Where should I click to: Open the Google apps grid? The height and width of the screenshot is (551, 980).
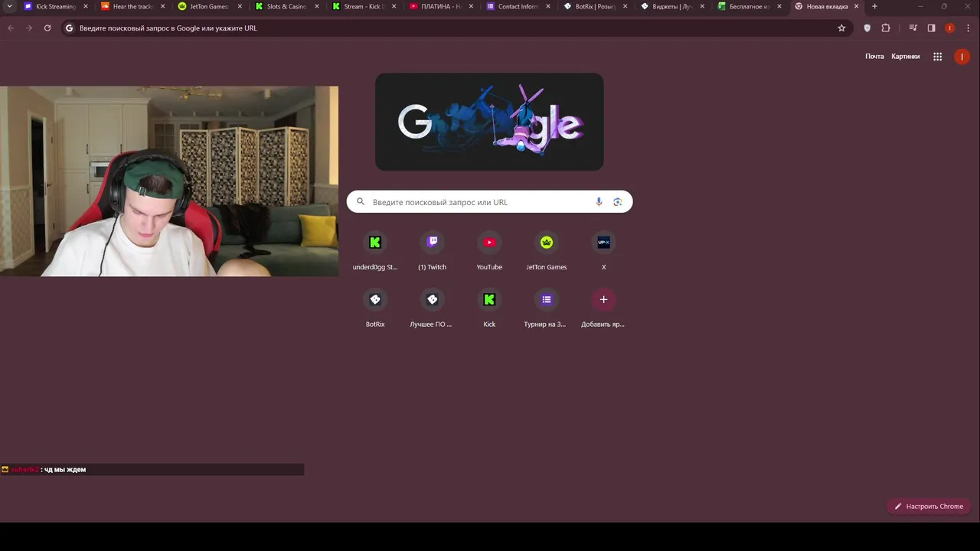tap(937, 57)
